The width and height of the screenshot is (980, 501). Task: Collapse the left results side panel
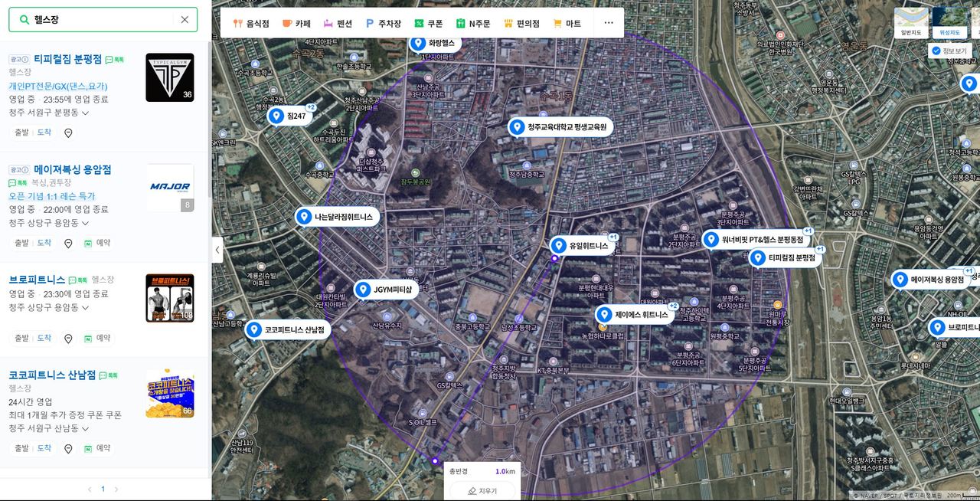pyautogui.click(x=217, y=250)
